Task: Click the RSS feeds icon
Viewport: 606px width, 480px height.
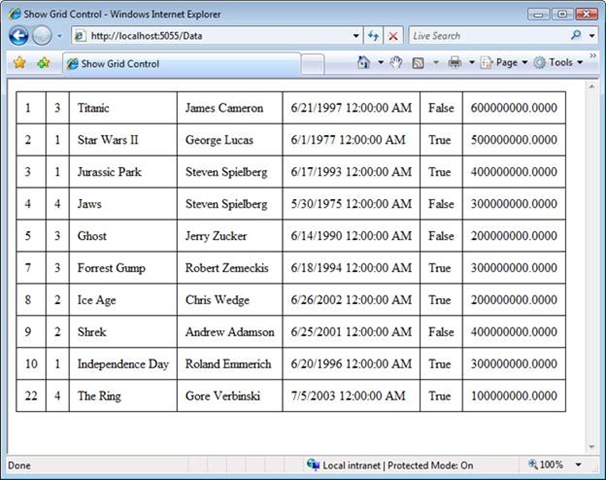Action: click(x=418, y=63)
